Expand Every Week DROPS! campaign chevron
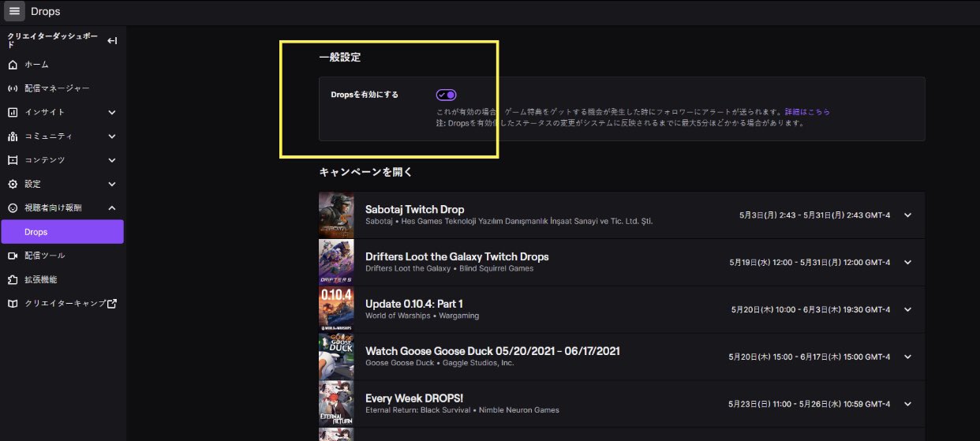Image resolution: width=980 pixels, height=441 pixels. pos(907,404)
